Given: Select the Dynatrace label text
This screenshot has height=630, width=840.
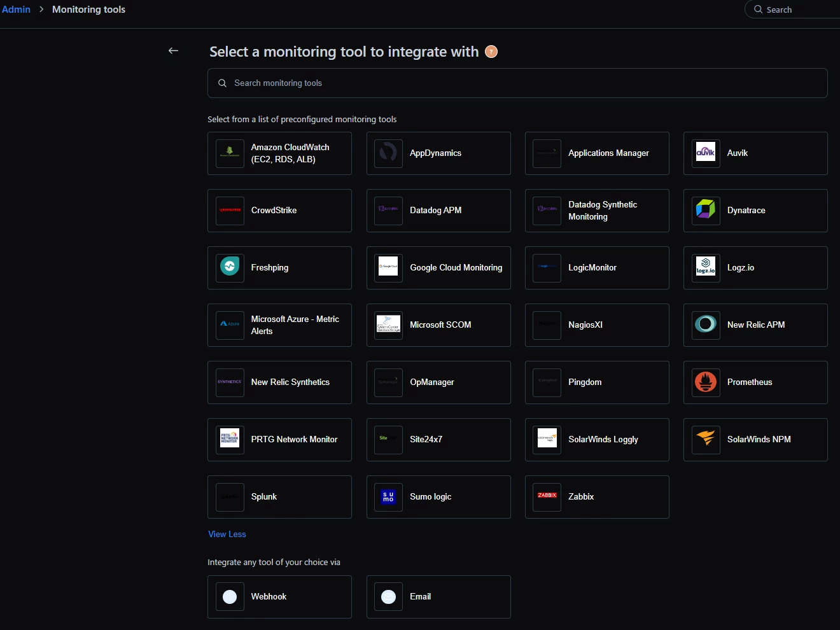Looking at the screenshot, I should 746,211.
